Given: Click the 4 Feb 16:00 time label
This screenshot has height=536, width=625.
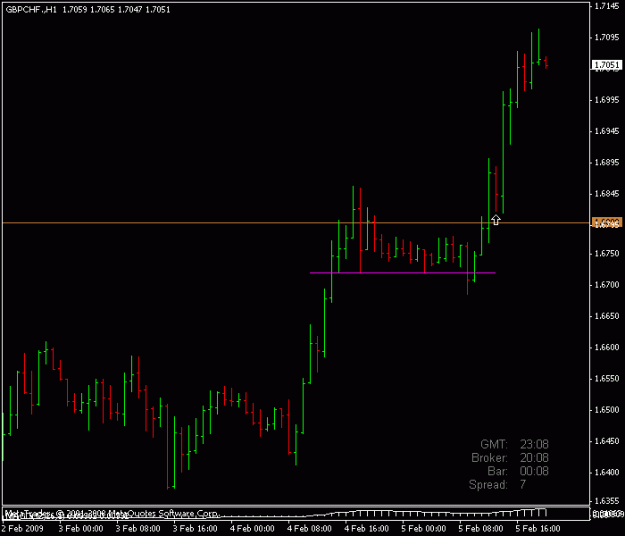Looking at the screenshot, I should coord(366,529).
